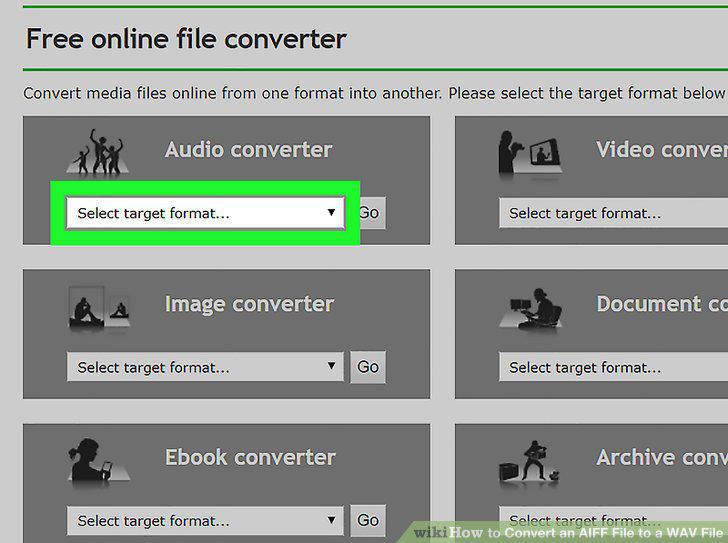Image resolution: width=728 pixels, height=543 pixels.
Task: Click the Go button in Image converter
Action: coord(368,367)
